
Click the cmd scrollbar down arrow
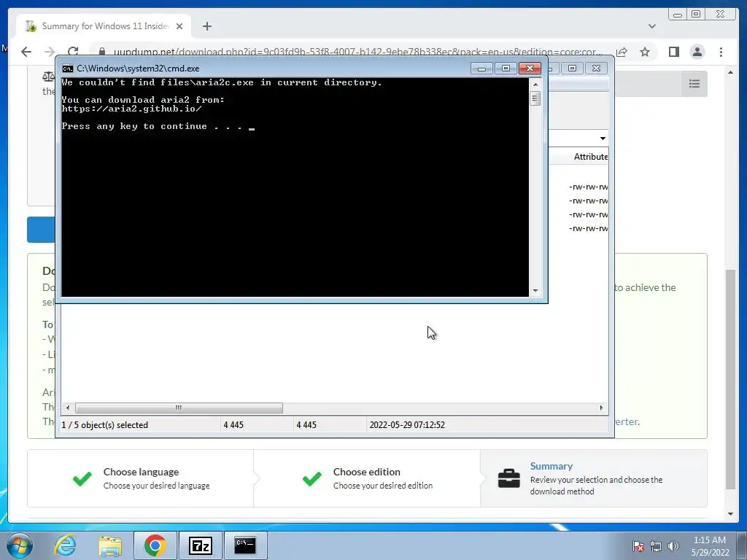(535, 290)
